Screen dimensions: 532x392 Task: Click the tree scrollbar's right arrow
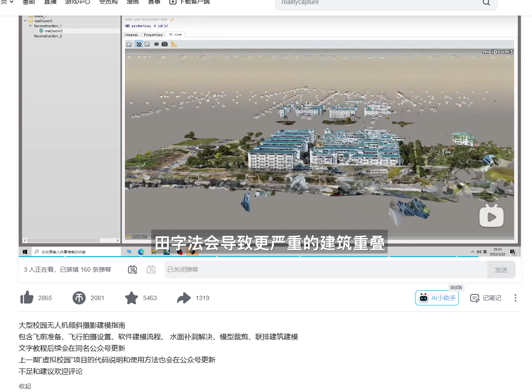pos(118,241)
